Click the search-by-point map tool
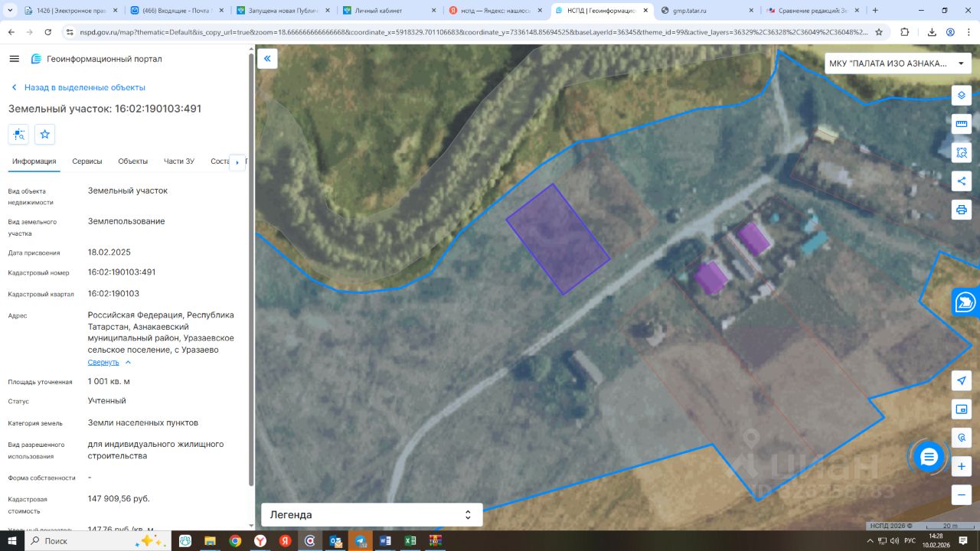The width and height of the screenshot is (980, 551). pos(962,438)
